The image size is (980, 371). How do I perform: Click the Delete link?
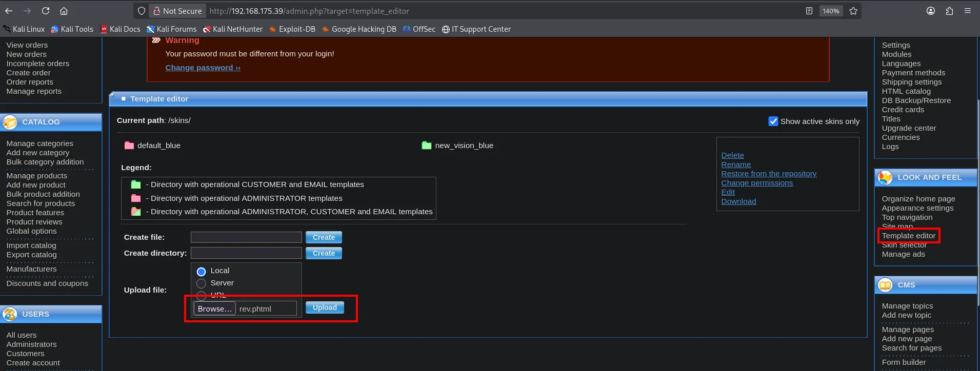pyautogui.click(x=732, y=155)
